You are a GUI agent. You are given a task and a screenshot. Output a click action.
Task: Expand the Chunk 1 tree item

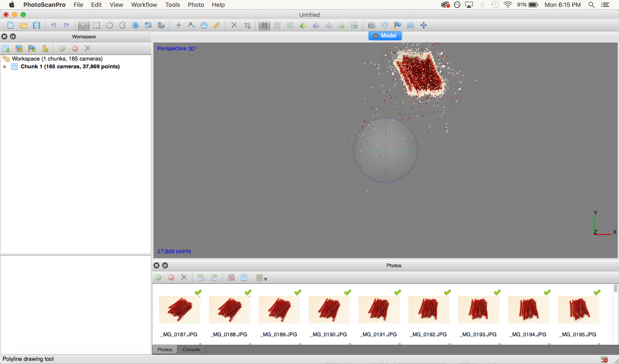(5, 67)
